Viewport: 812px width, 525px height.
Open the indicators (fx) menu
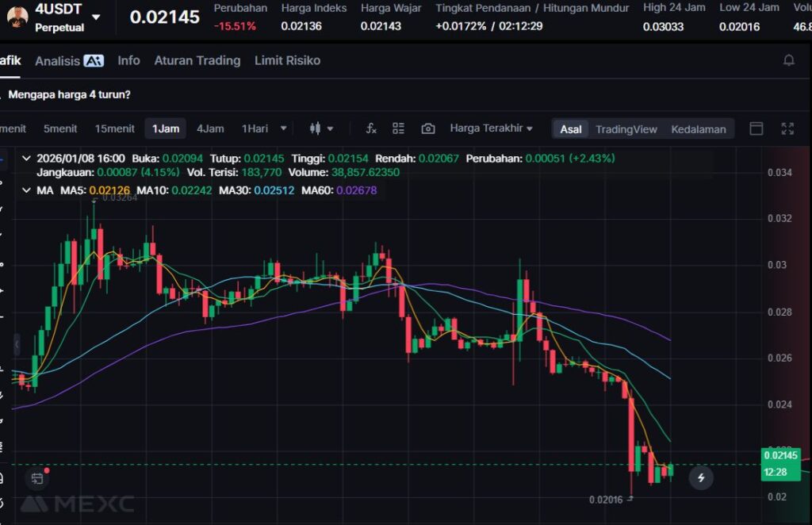coord(370,128)
